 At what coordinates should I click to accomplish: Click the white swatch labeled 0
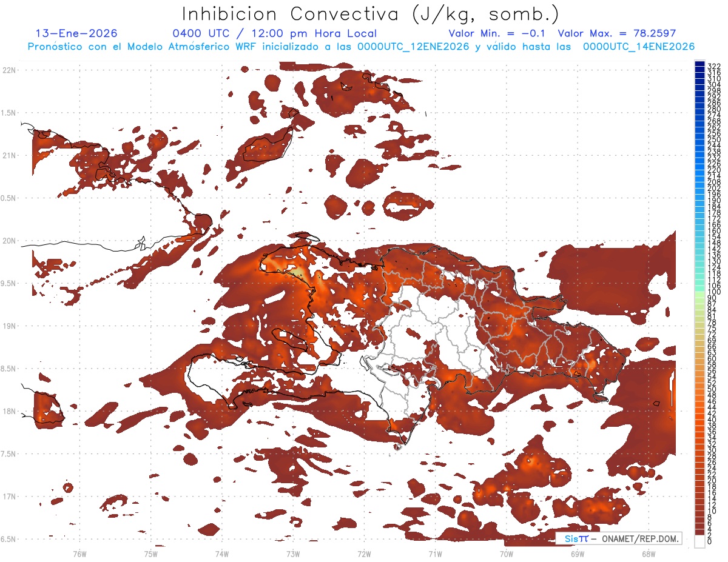coord(699,541)
